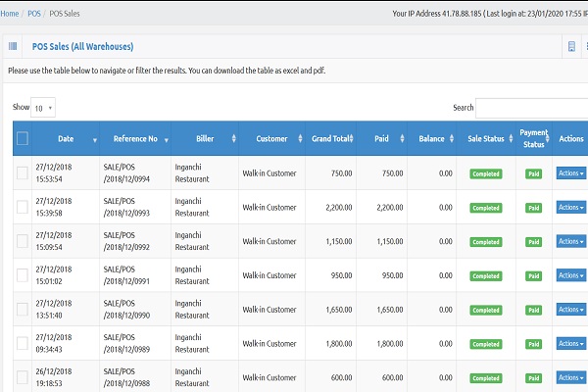Screen dimensions: 588x392
Task: Select checkbox for sale SALE/POS/2018/12/0991
Action: tap(23, 275)
